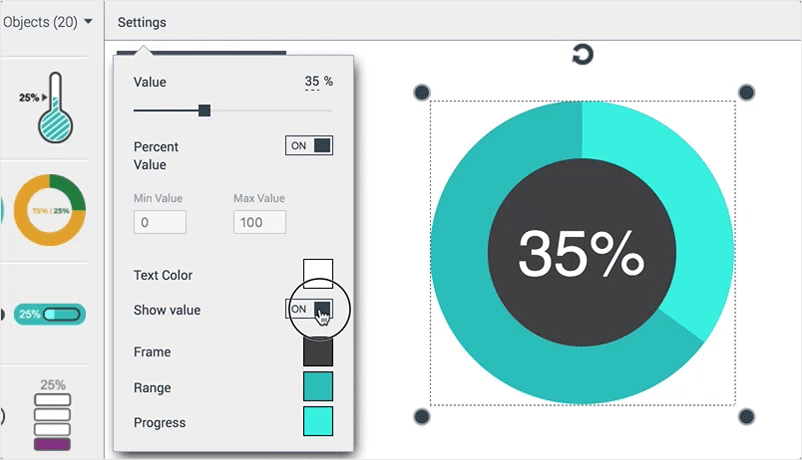Screen dimensions: 802x460
Task: Click the Value slider handle
Action: coord(204,110)
